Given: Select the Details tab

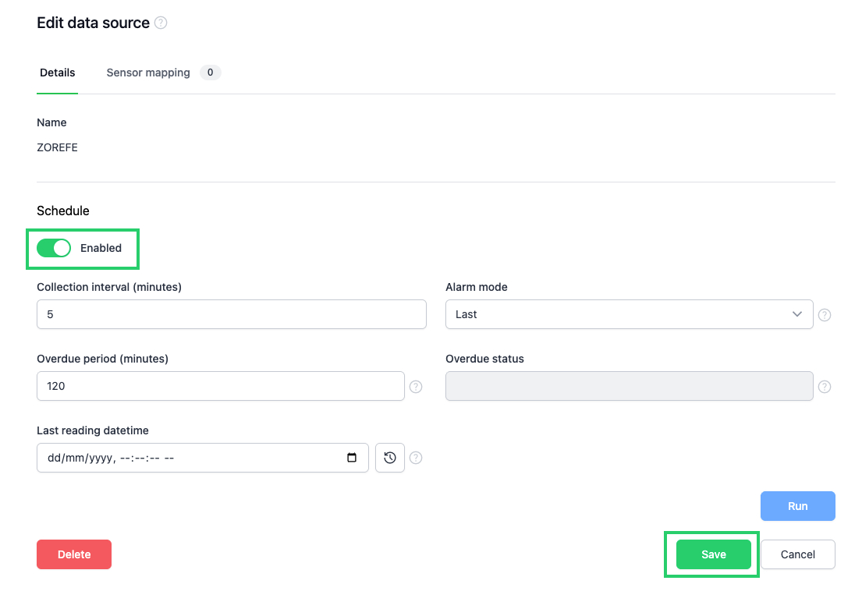Looking at the screenshot, I should pos(57,72).
